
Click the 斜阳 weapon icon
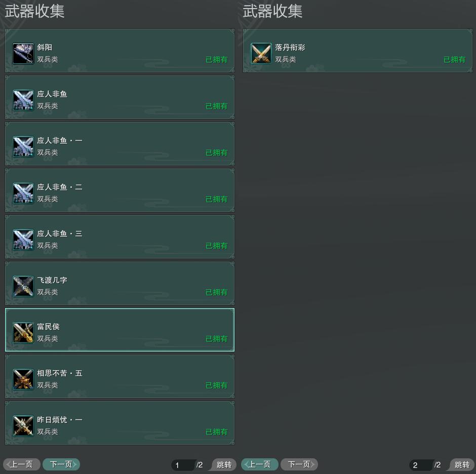click(x=23, y=54)
